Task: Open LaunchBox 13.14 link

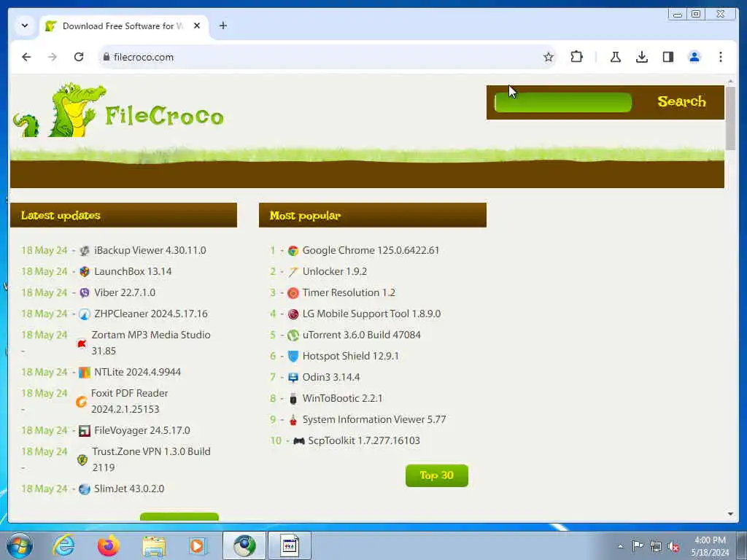Action: [x=133, y=271]
